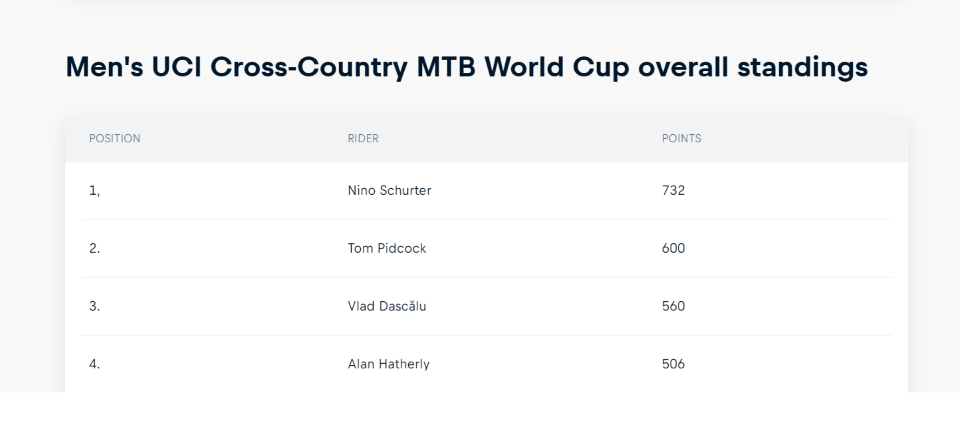
Task: Click position number 2 in table
Action: pos(94,248)
